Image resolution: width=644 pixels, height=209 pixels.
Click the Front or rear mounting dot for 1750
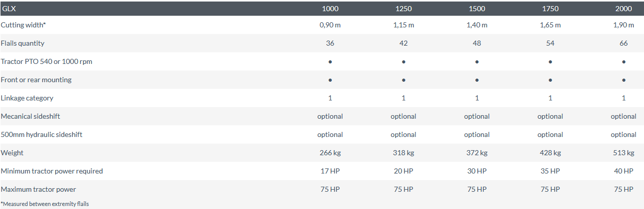(x=550, y=80)
